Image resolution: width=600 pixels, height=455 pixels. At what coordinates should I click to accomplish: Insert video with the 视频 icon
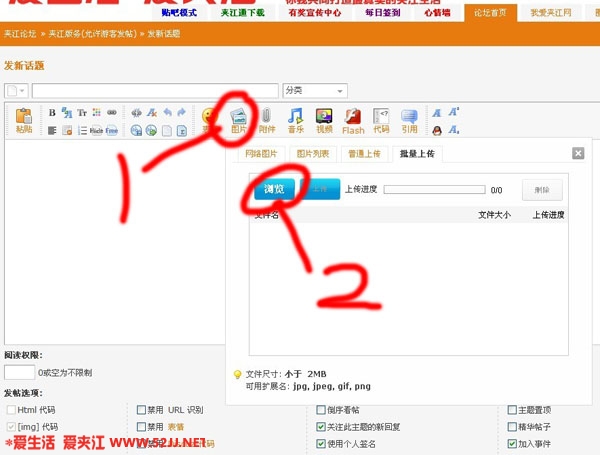(x=324, y=119)
